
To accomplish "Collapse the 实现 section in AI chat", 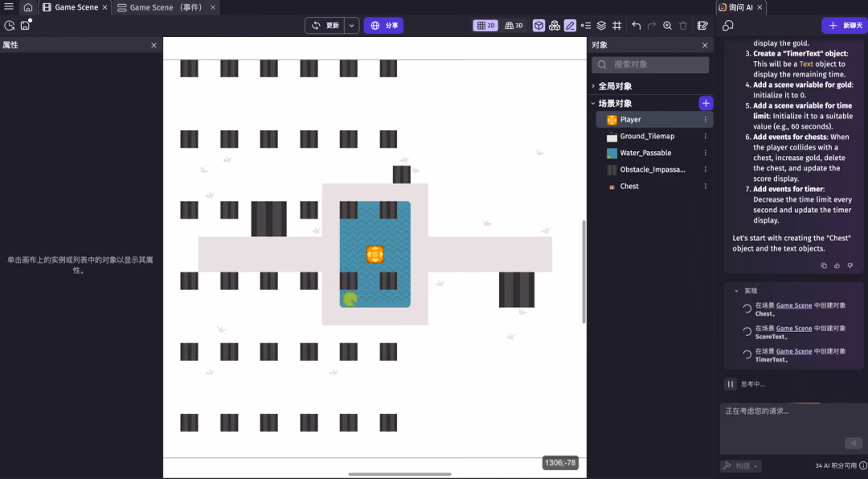I will pyautogui.click(x=736, y=291).
